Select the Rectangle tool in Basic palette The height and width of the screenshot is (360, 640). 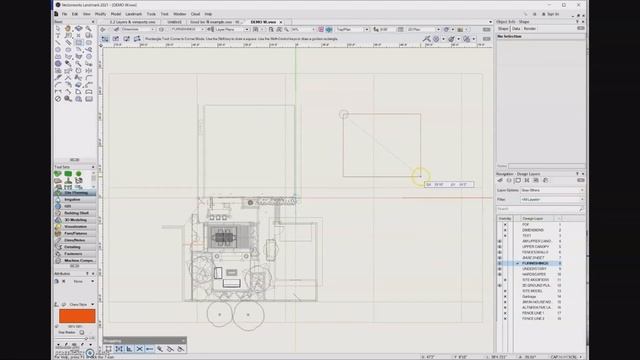pos(79,43)
